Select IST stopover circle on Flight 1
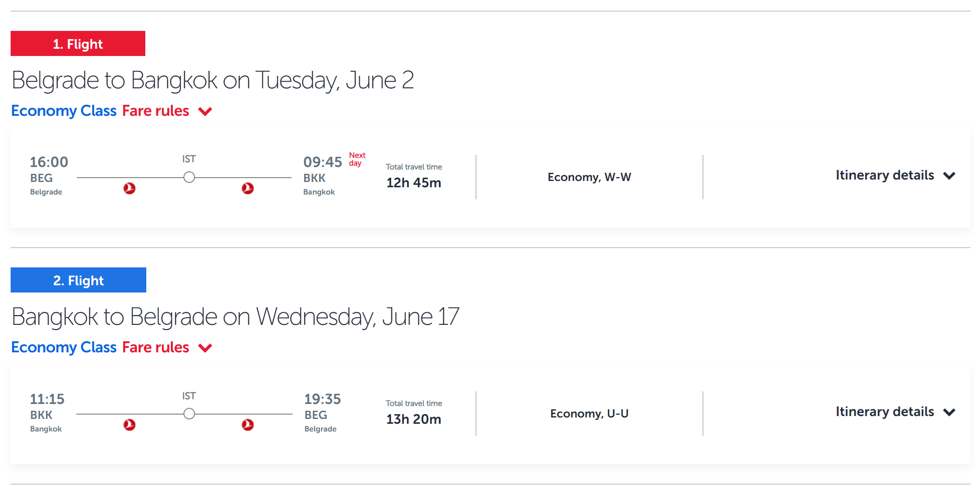 pos(189,177)
